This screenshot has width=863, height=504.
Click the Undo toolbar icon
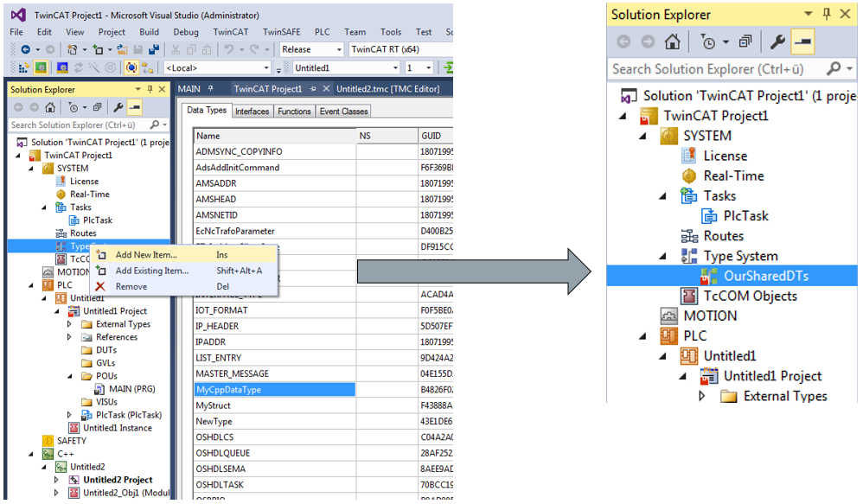click(x=229, y=49)
